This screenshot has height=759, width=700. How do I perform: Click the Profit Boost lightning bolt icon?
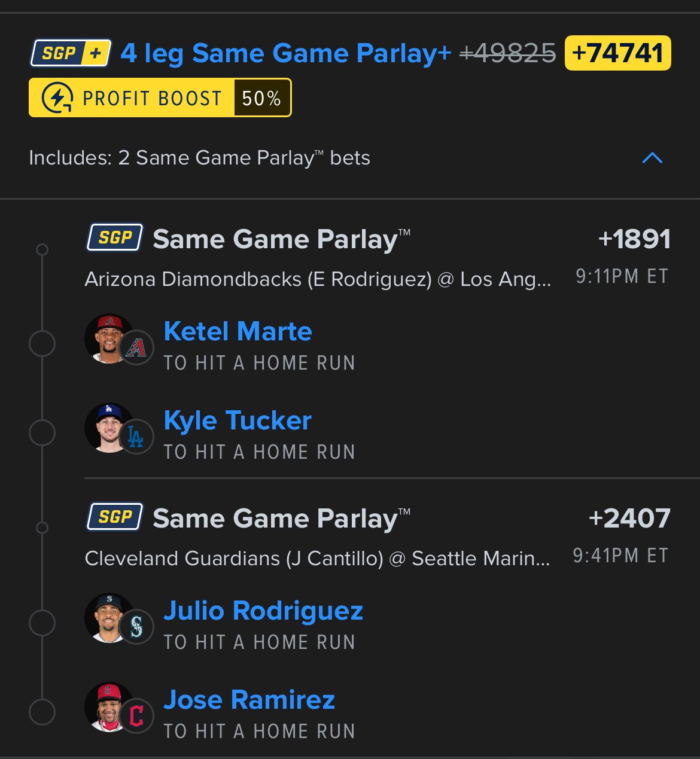pos(58,98)
